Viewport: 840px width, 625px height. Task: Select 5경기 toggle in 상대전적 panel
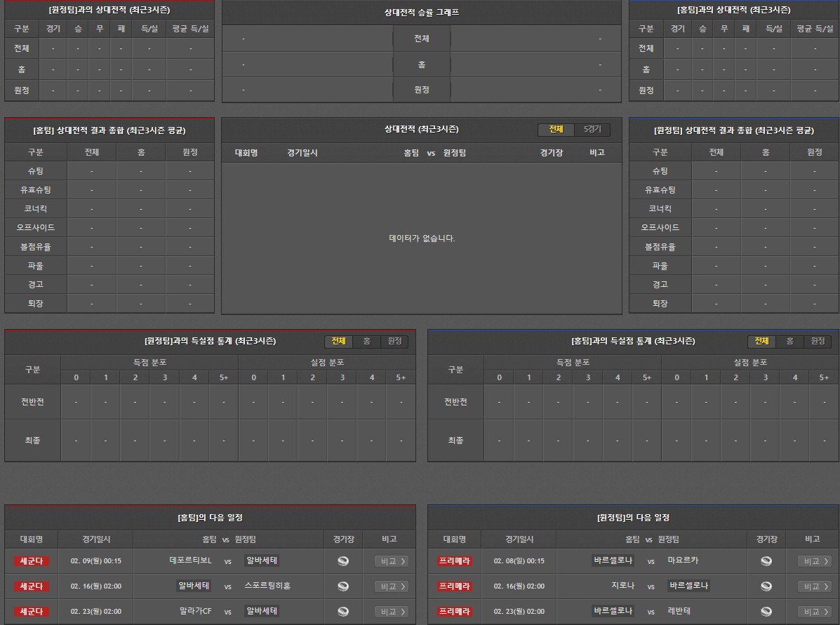[x=592, y=130]
